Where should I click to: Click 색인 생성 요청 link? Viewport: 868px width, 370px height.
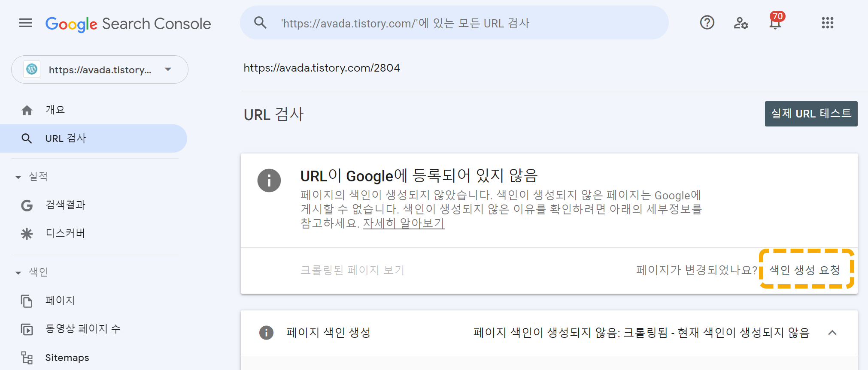point(805,270)
